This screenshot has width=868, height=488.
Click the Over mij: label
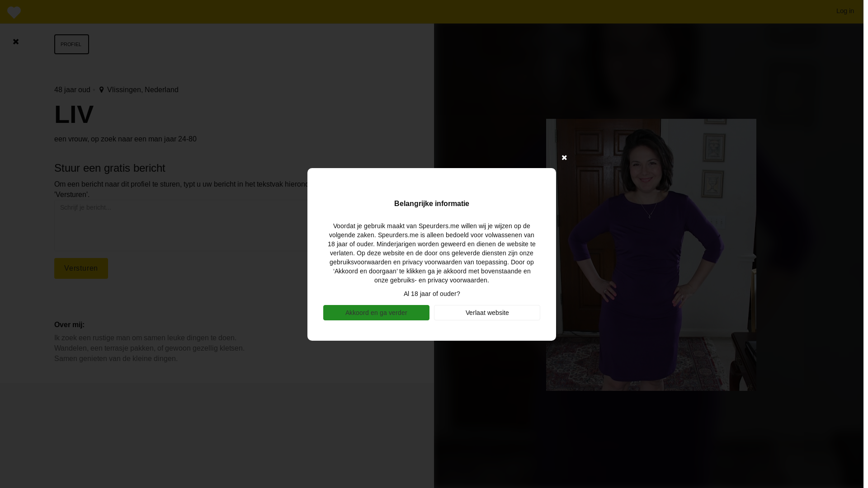[x=69, y=325]
